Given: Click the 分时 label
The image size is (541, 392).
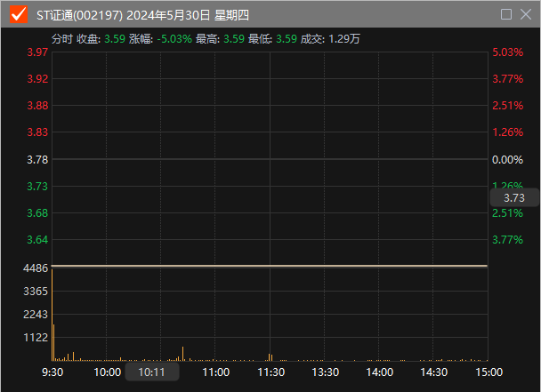Looking at the screenshot, I should [62, 39].
